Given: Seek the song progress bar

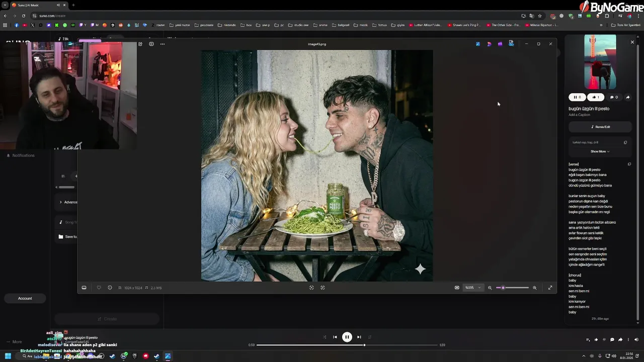Looking at the screenshot, I should tap(348, 345).
